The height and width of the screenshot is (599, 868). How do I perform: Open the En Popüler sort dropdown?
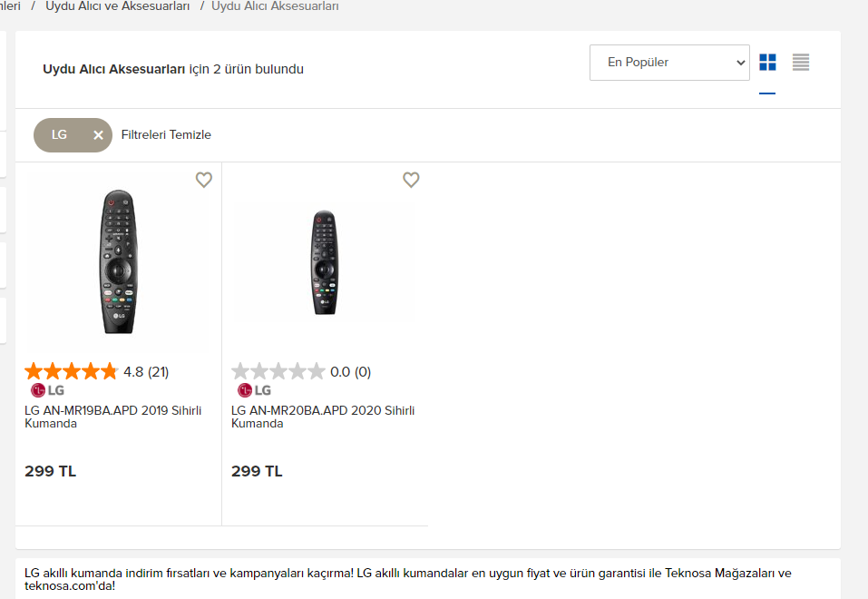click(669, 63)
